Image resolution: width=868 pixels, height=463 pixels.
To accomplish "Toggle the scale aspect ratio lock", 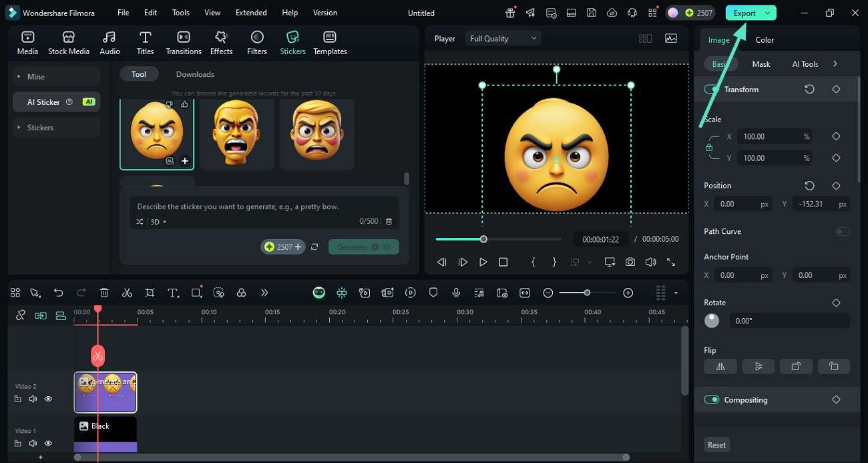I will (709, 147).
